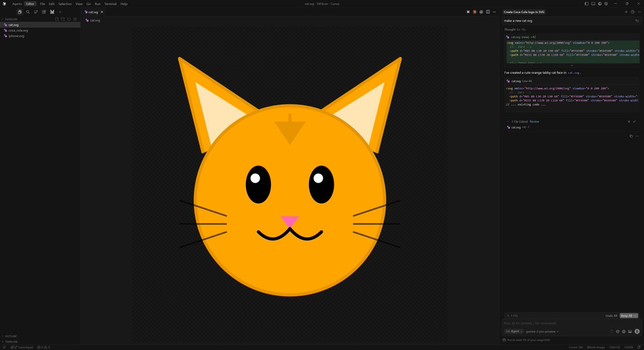This screenshot has height=350, width=644.
Task: Open the Extensions view icon
Action: [x=44, y=12]
